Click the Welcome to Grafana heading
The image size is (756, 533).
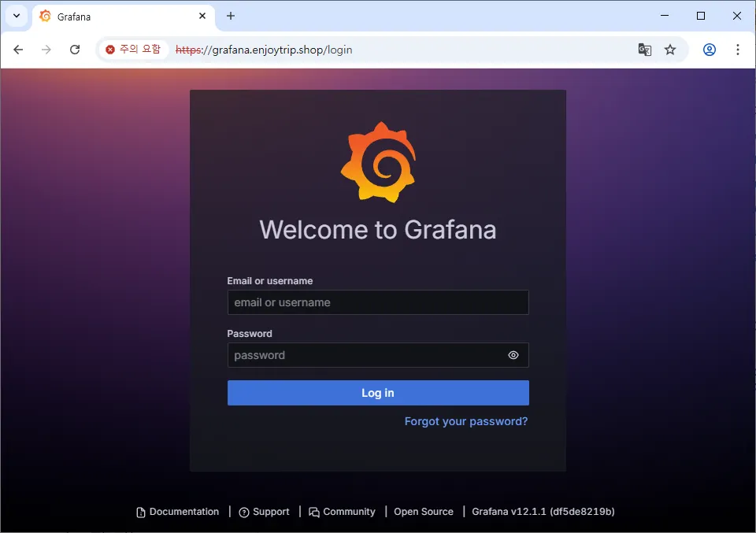[x=378, y=229]
